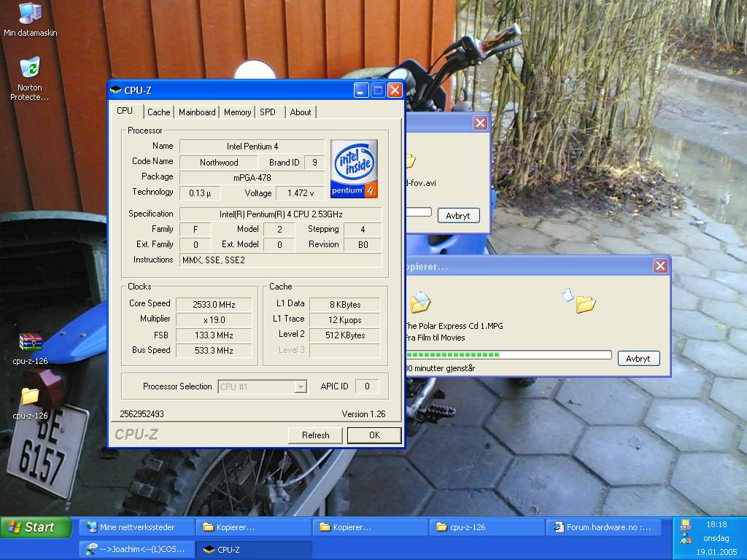This screenshot has height=560, width=747.
Task: Open the Windows Start menu
Action: pyautogui.click(x=36, y=527)
